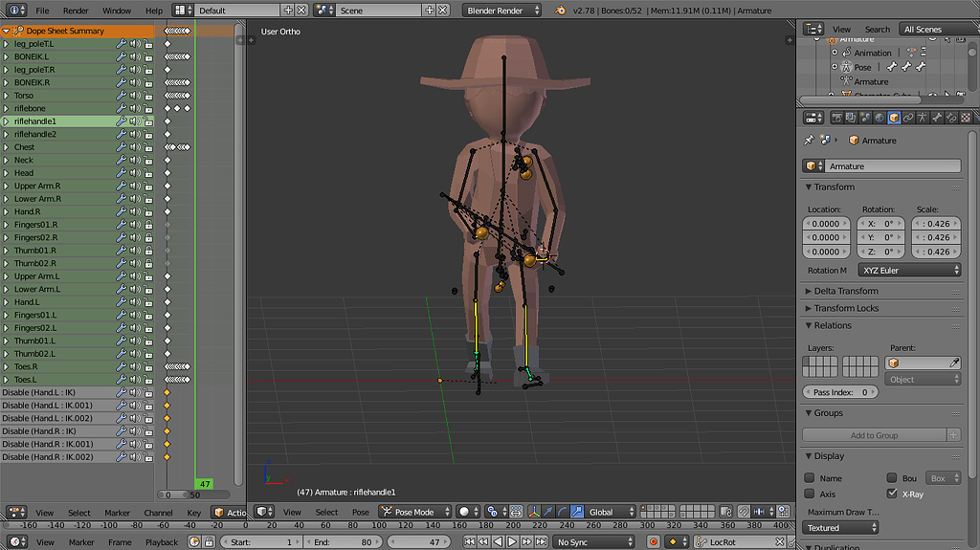Open the Pose Mode dropdown
Screen dimensions: 980x550
click(415, 512)
